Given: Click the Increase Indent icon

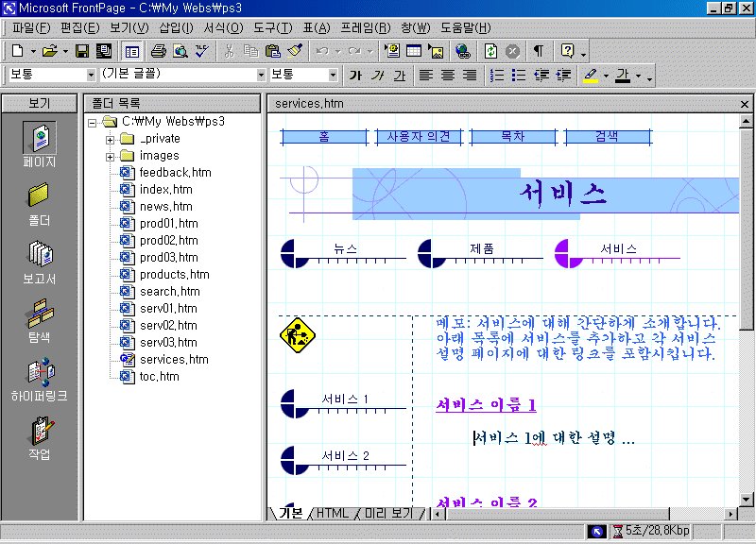Looking at the screenshot, I should (x=563, y=76).
